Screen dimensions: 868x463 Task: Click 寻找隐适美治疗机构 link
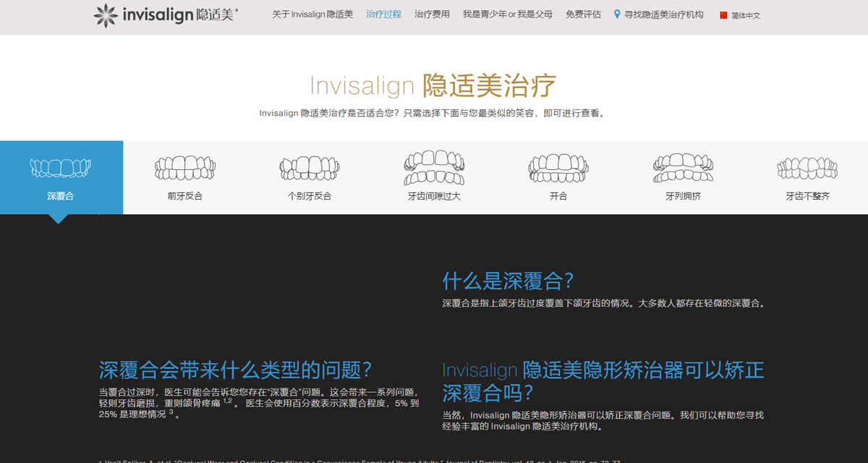pos(664,14)
